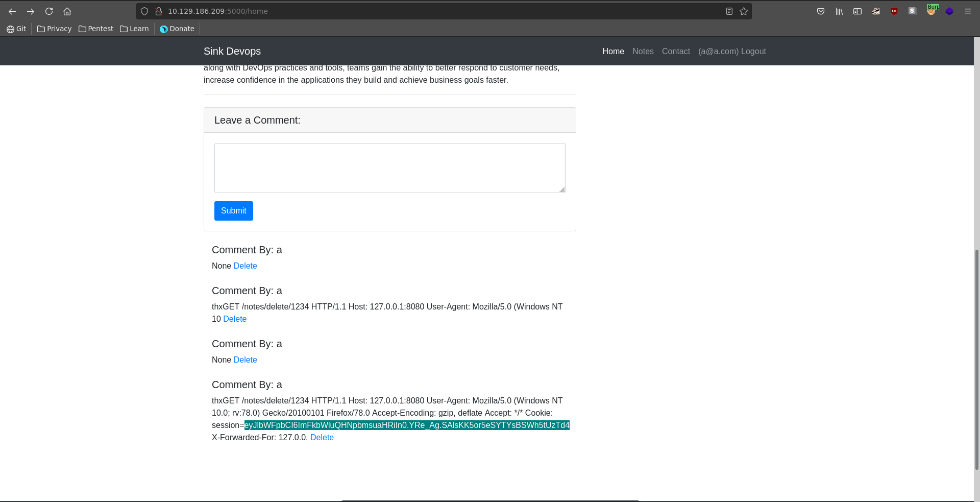Bookmark this page with the star icon
Image resolution: width=980 pixels, height=502 pixels.
click(x=744, y=11)
